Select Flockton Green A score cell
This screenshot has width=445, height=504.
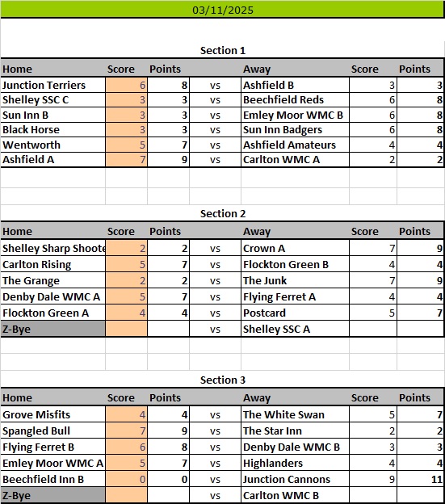[x=126, y=313]
